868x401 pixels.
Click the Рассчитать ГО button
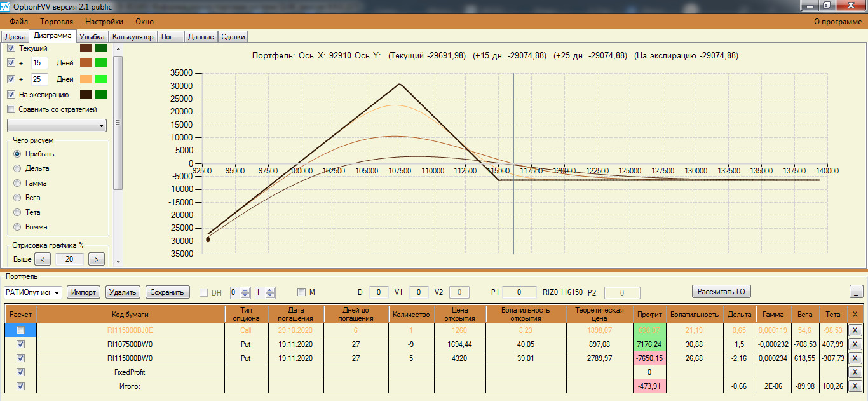pyautogui.click(x=721, y=292)
